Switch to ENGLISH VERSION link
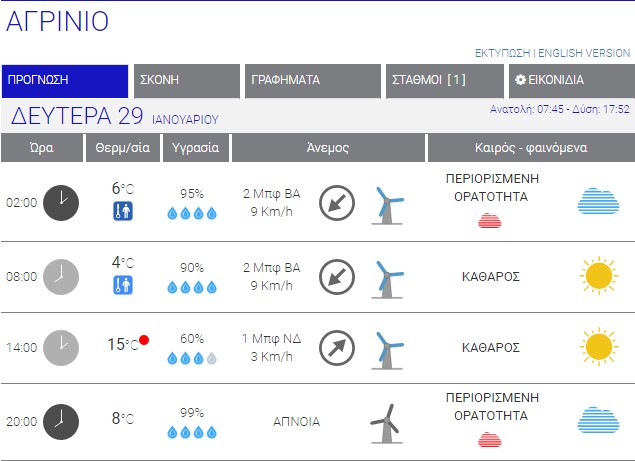 585,53
